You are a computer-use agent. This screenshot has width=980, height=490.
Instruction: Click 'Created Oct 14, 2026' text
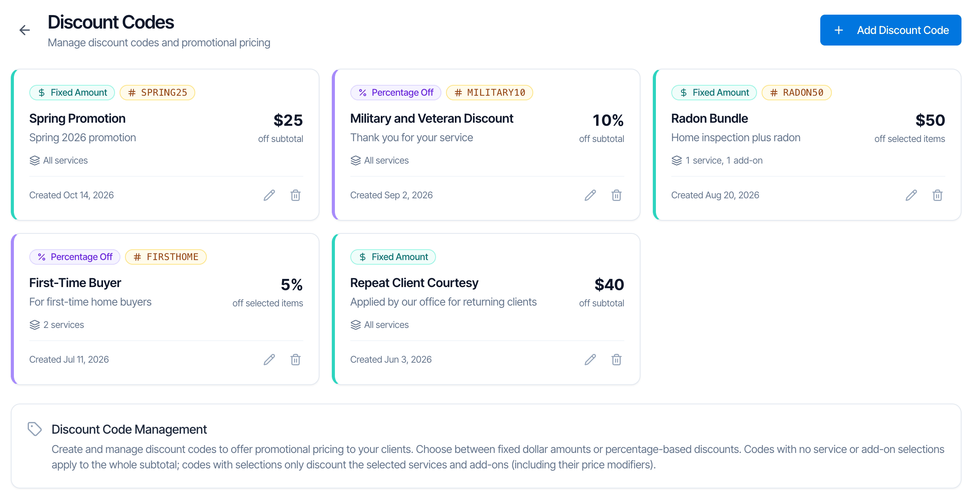[71, 195]
